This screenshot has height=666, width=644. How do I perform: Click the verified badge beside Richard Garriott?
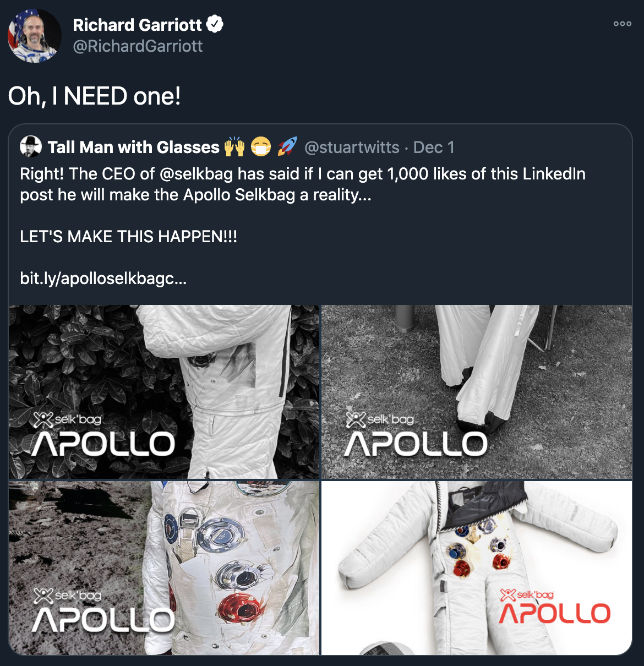(x=215, y=25)
